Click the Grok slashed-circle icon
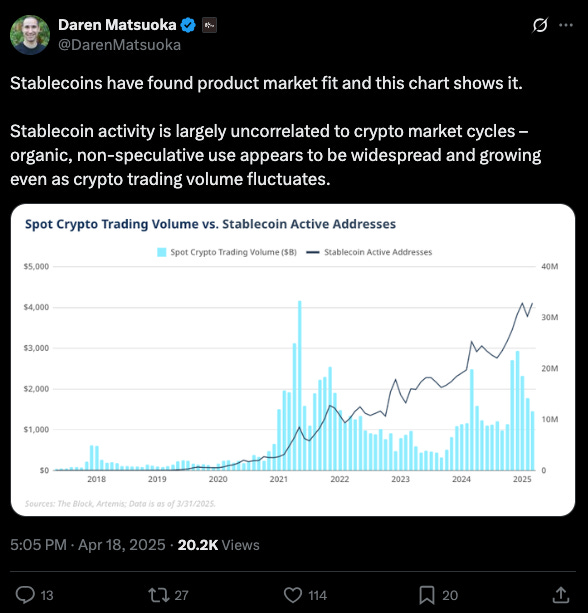The height and width of the screenshot is (613, 588). [540, 25]
